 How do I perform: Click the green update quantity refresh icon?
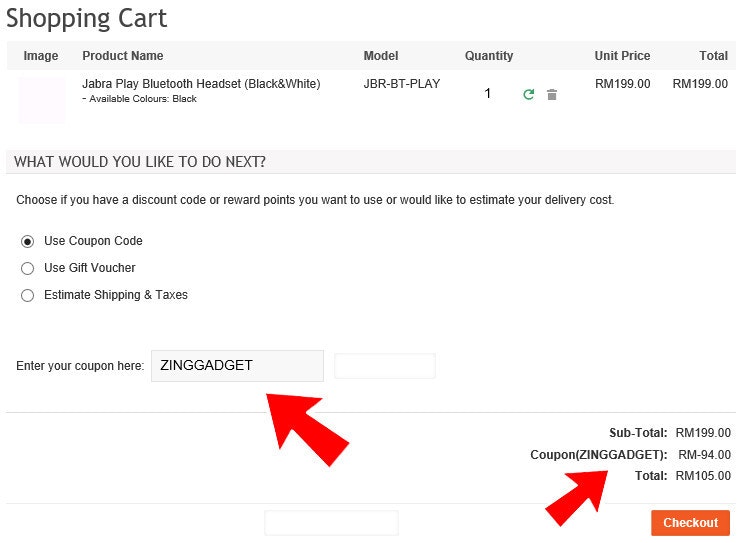pos(528,94)
